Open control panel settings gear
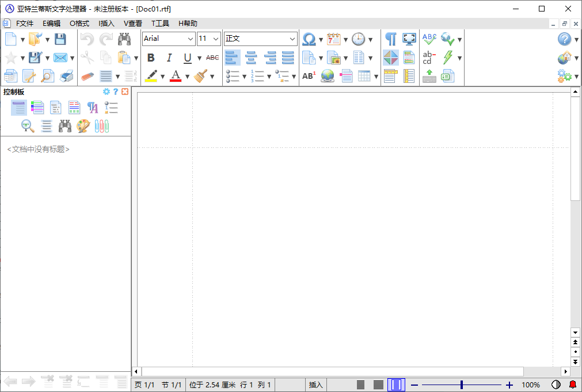Screen dimensions: 582x392 click(106, 92)
